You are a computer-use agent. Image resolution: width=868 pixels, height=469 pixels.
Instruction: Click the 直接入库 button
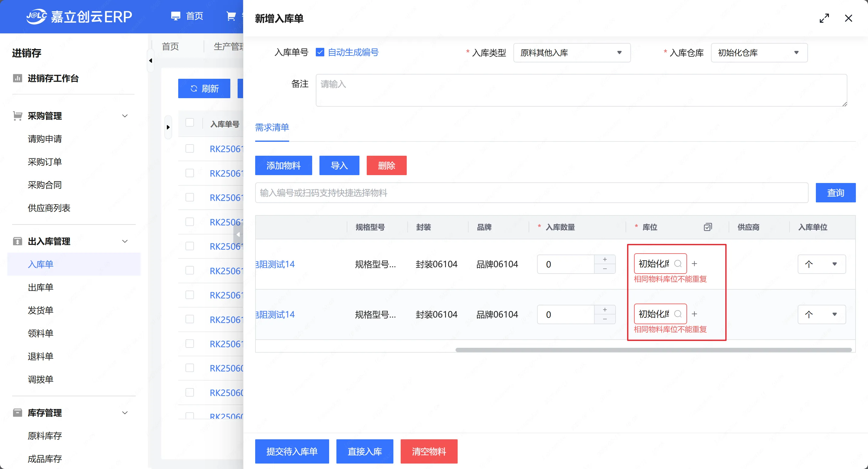364,451
